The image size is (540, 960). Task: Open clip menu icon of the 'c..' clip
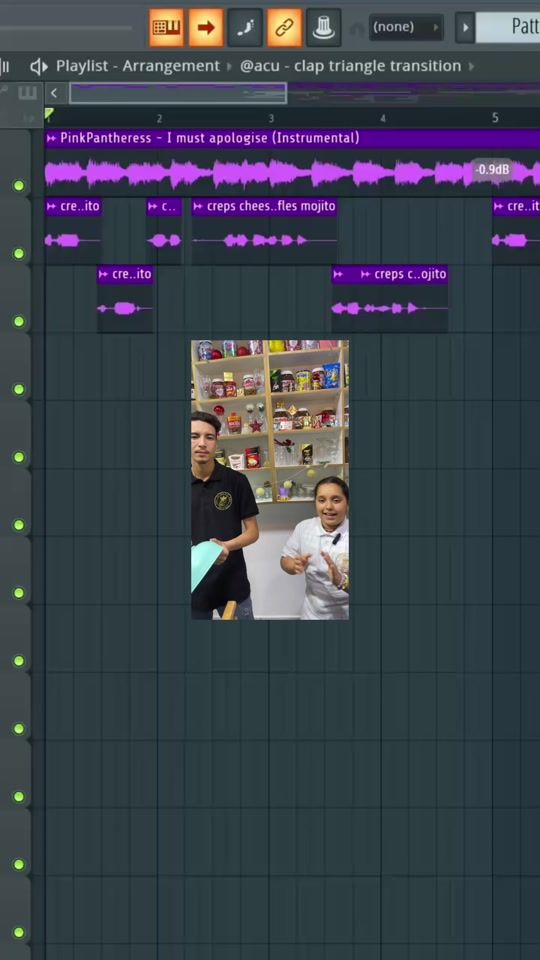[x=152, y=207]
